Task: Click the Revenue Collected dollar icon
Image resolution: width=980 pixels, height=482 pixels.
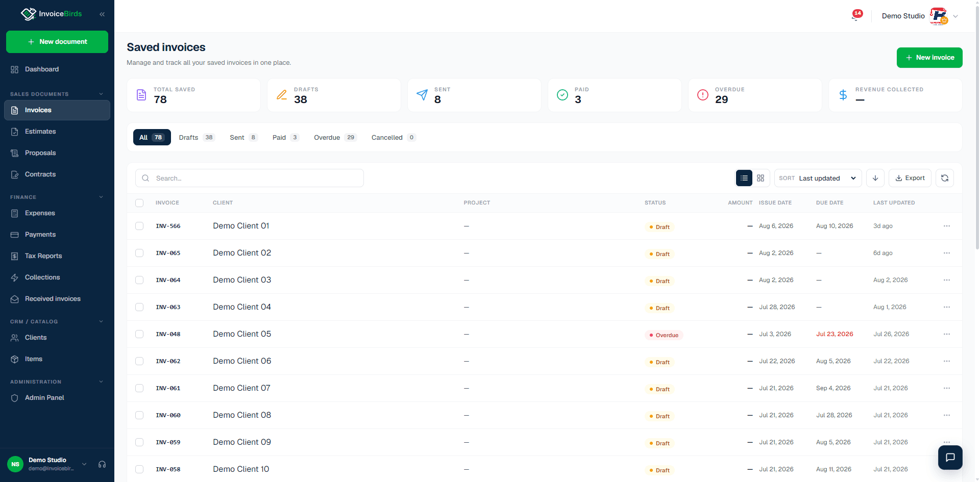Action: (843, 95)
